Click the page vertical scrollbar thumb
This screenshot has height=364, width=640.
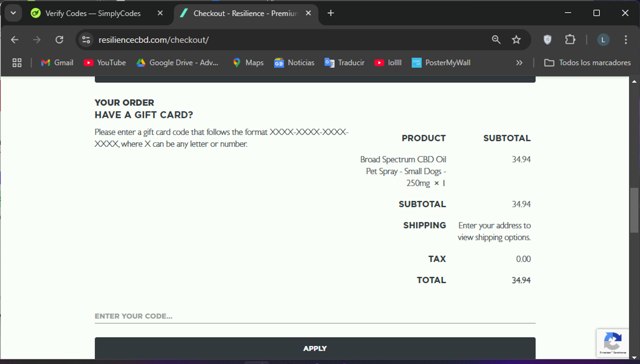634,210
